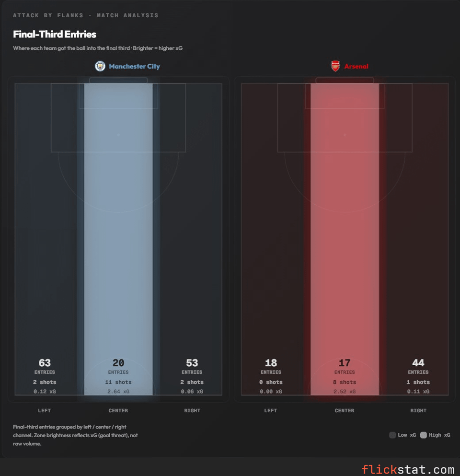
Task: Open the flickstat.com link
Action: pos(408,469)
